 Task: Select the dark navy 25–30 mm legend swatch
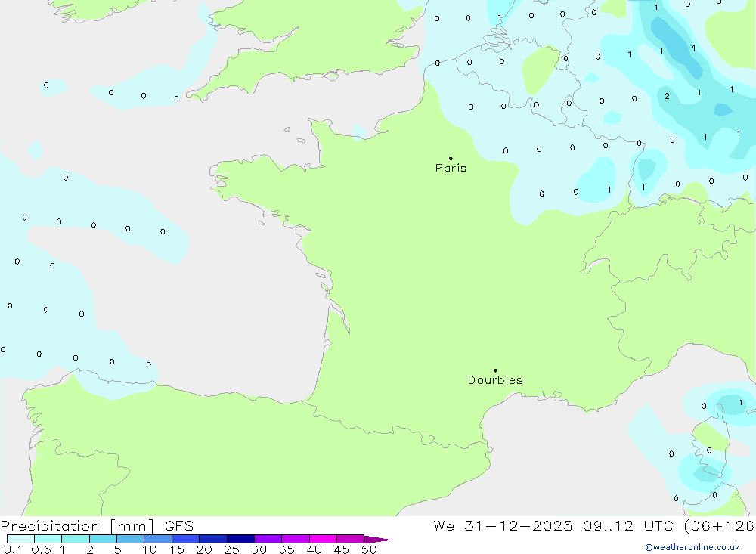(240, 539)
